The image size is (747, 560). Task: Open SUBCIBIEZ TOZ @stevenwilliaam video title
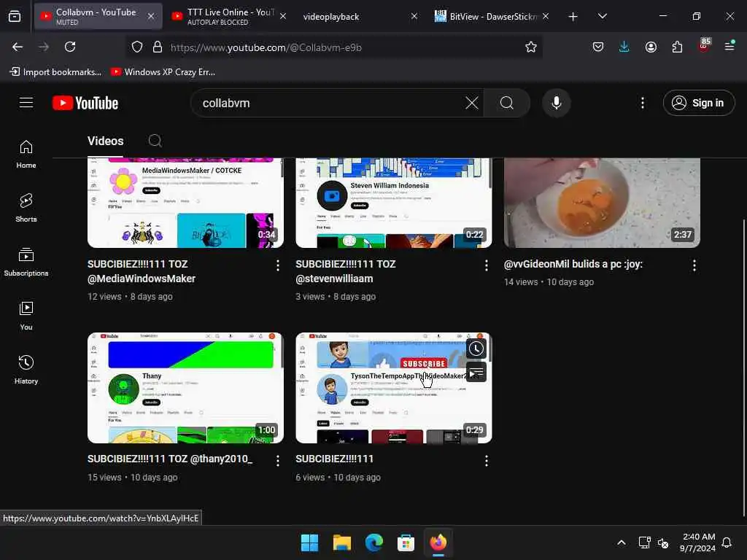click(345, 271)
